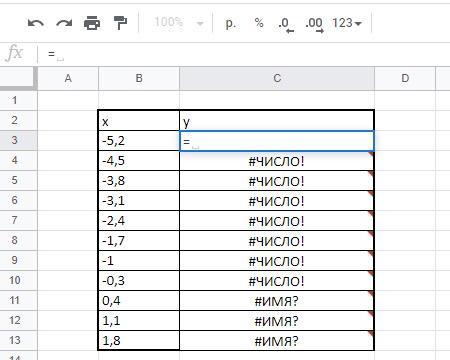This screenshot has height=360, width=450.
Task: Select column B header
Action: (x=139, y=78)
